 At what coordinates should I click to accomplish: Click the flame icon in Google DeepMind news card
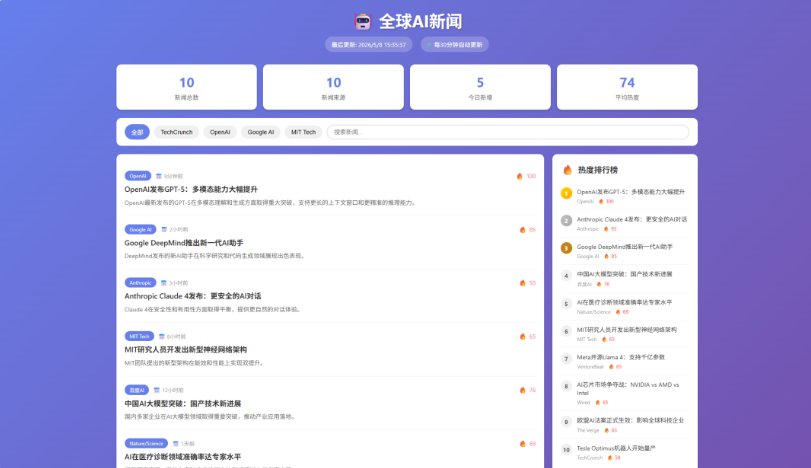tap(522, 230)
